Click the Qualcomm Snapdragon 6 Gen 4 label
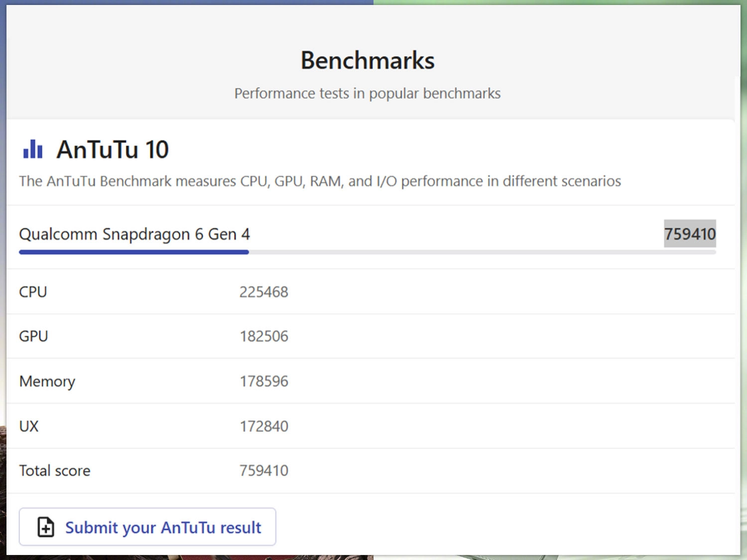 point(134,234)
